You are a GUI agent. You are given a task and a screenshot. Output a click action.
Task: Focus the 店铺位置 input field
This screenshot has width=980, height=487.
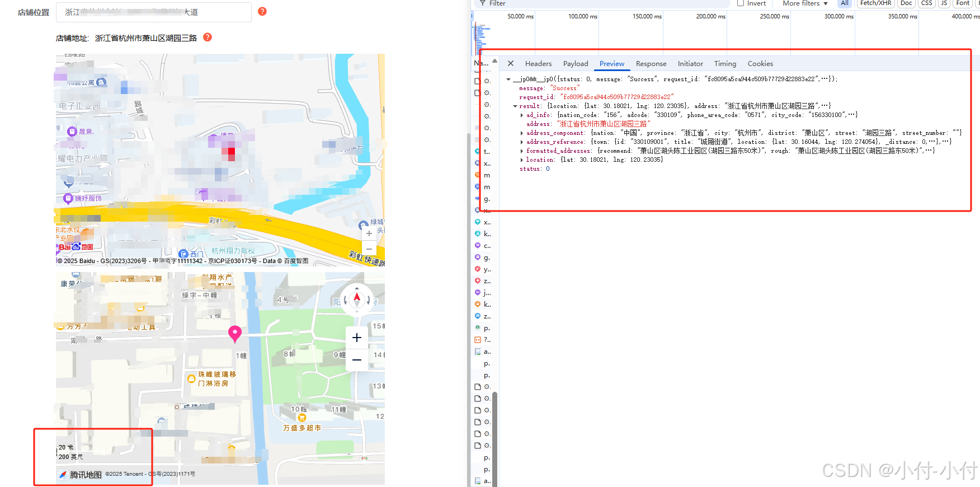[154, 12]
